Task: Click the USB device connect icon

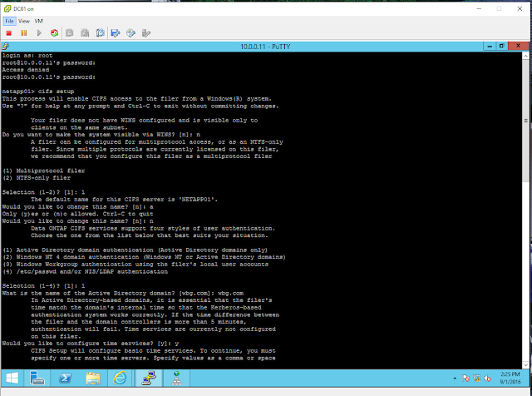Action: coord(146,33)
